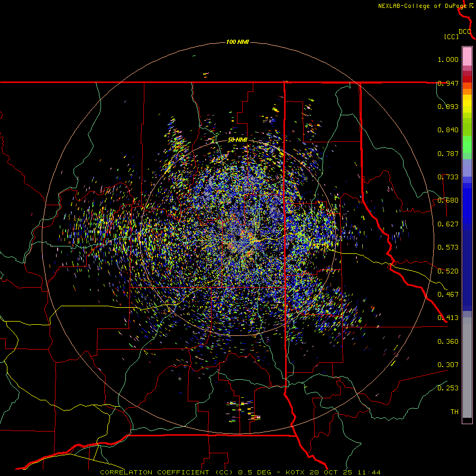
Task: Click the 0.787 legend value
Action: (448, 153)
